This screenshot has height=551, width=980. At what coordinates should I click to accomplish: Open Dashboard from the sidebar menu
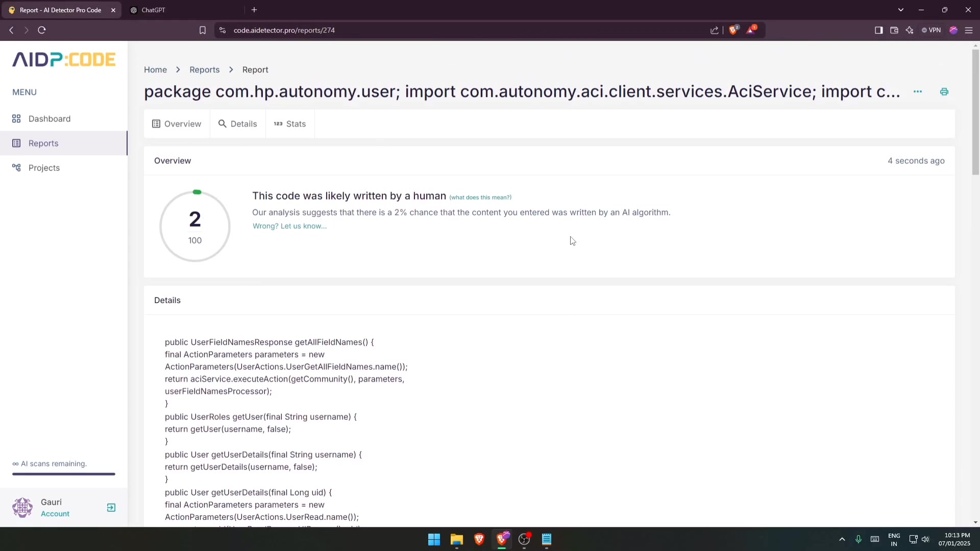(x=50, y=119)
